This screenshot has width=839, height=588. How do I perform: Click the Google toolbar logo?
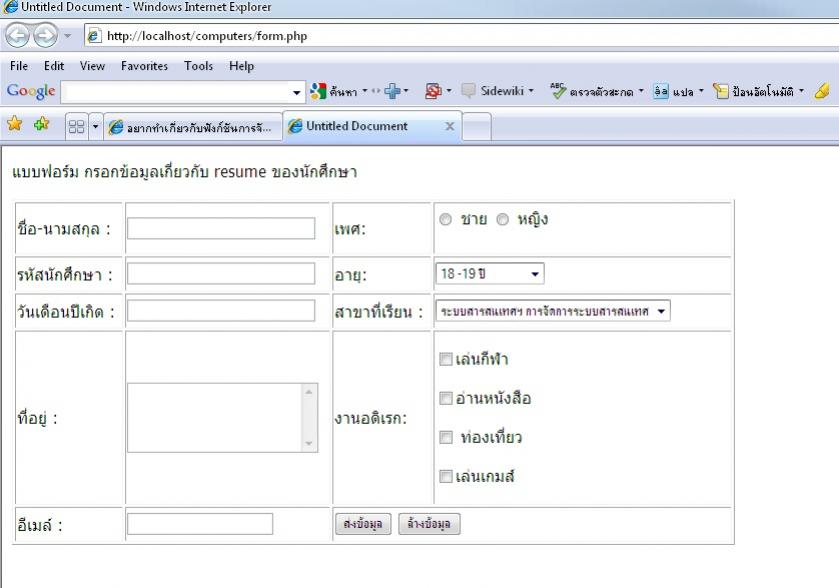(31, 91)
